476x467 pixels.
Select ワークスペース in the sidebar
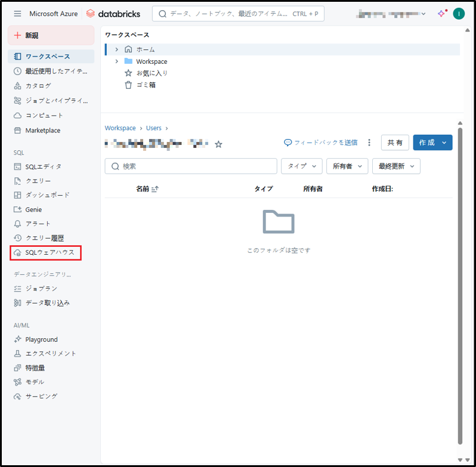click(51, 57)
